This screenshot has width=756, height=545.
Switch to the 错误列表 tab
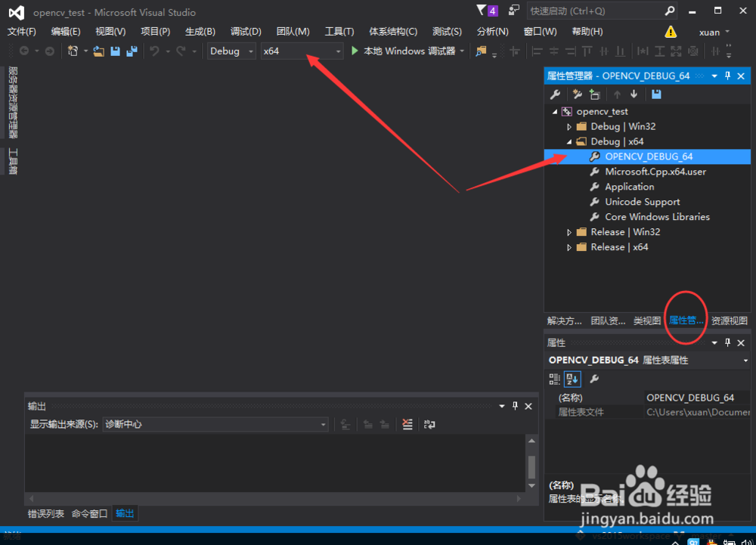(x=46, y=514)
